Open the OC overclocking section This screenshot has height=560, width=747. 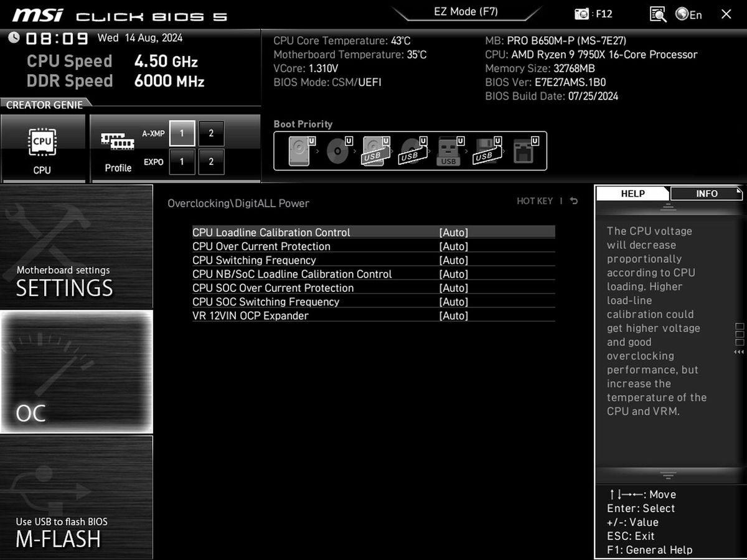point(76,372)
